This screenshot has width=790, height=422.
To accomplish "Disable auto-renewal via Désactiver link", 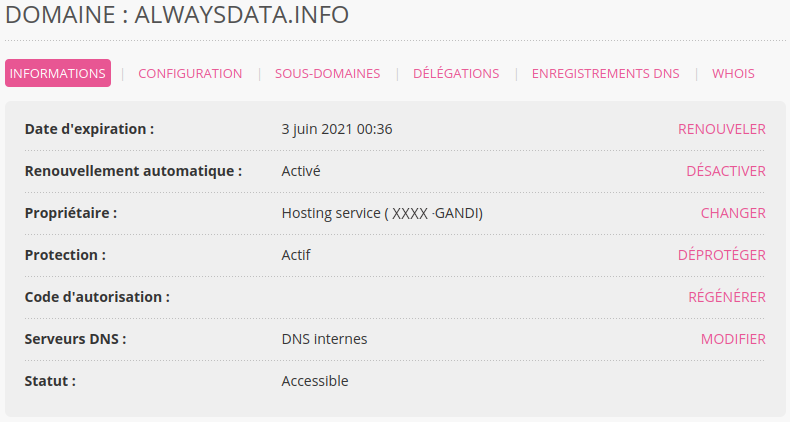I will pos(726,171).
